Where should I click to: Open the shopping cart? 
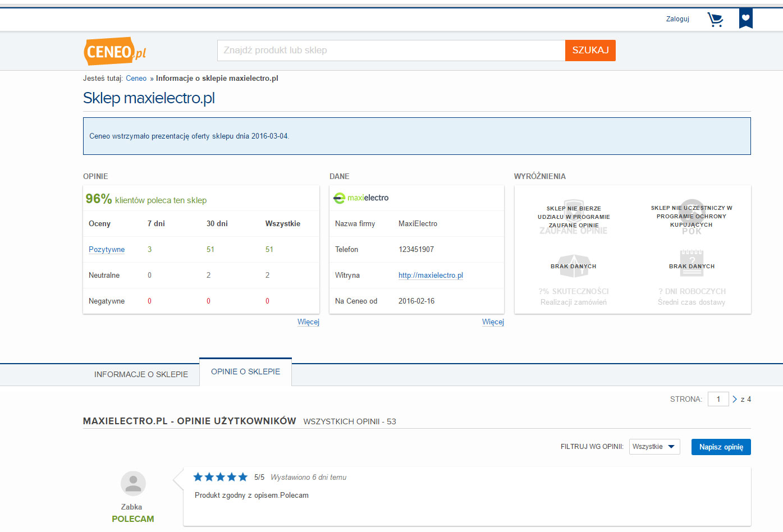[715, 19]
